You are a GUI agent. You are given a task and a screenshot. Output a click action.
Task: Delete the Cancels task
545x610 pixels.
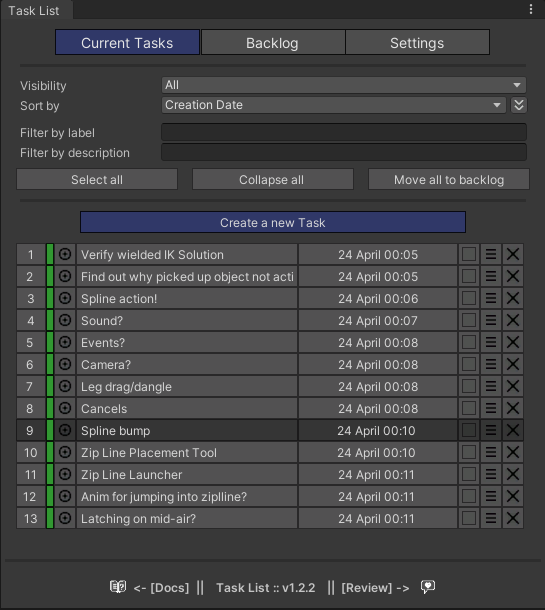tap(513, 408)
